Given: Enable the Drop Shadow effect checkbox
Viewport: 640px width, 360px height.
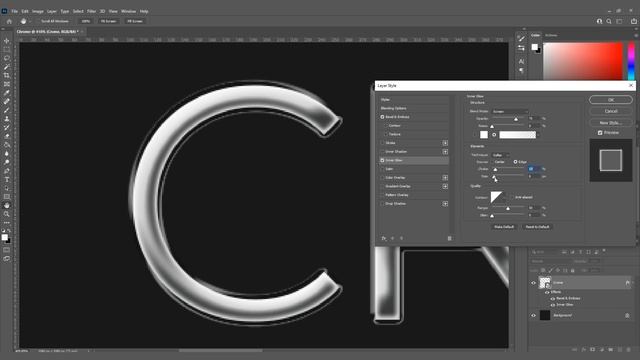Looking at the screenshot, I should 382,204.
